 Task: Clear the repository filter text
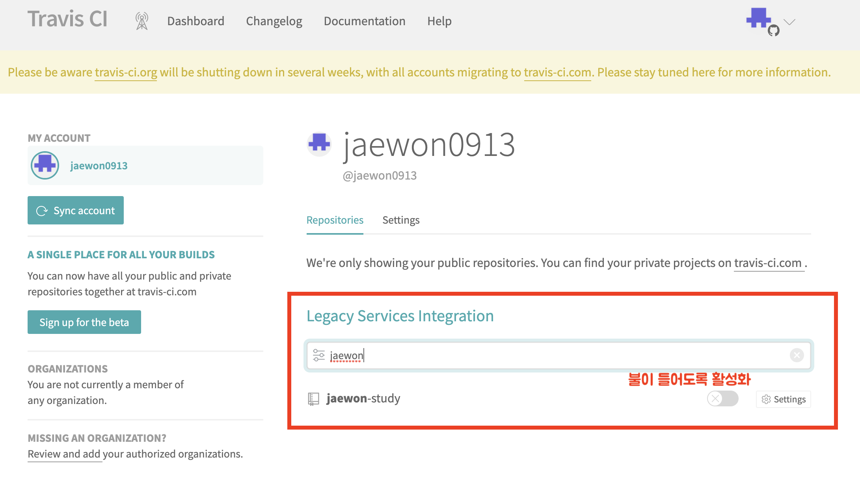click(797, 355)
